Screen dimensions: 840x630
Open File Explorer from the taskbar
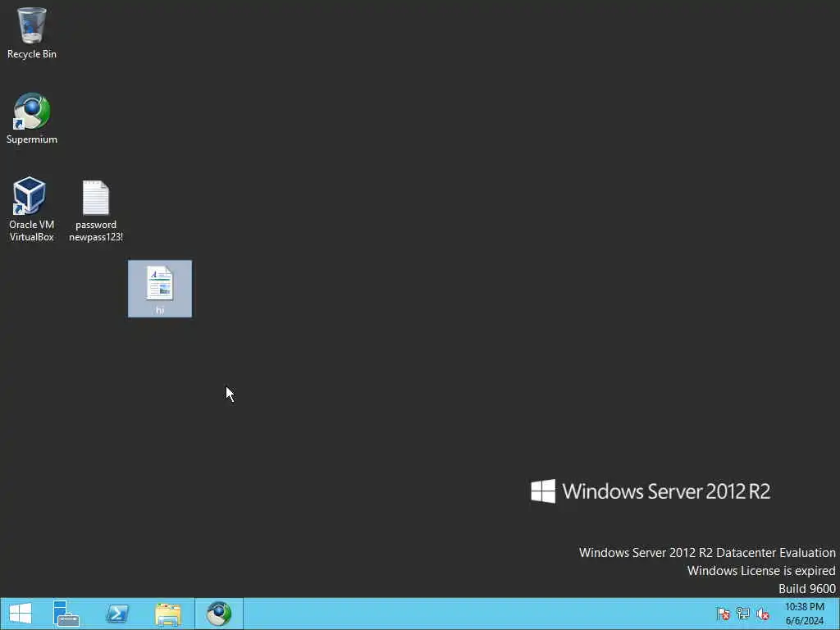[167, 614]
